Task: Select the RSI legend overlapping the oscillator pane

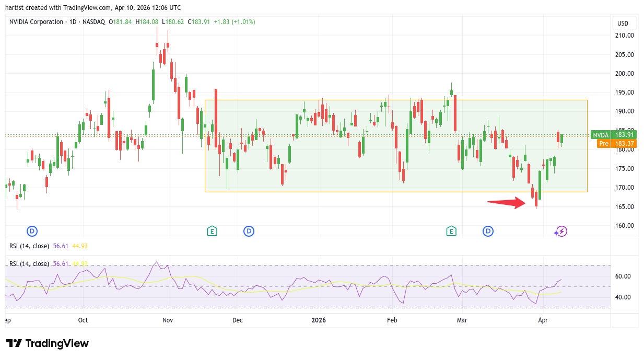Action: click(29, 264)
